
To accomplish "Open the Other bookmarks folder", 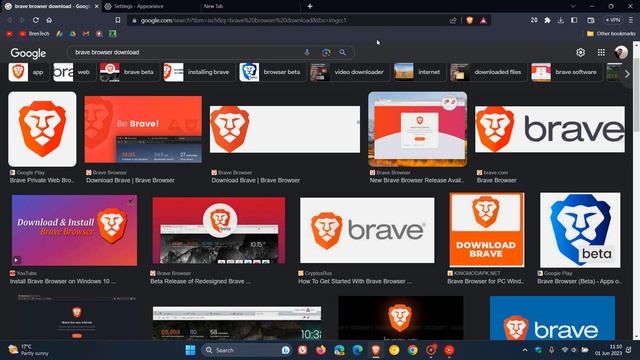I will [x=611, y=34].
